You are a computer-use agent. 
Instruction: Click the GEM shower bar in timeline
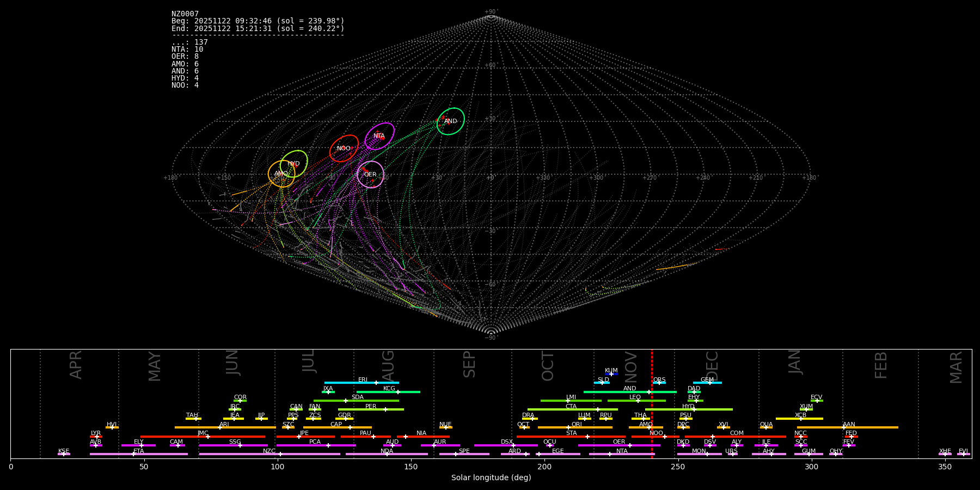coord(707,383)
